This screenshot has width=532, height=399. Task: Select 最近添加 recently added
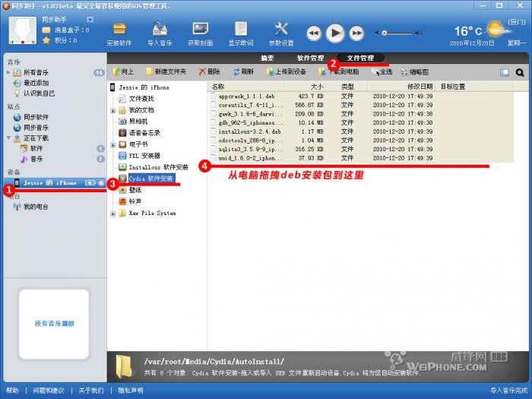pos(36,83)
